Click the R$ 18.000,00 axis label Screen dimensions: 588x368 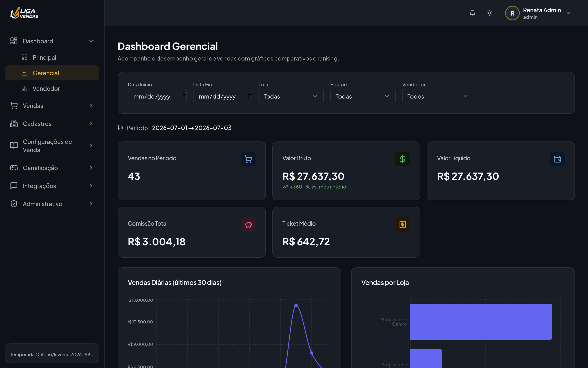click(140, 300)
